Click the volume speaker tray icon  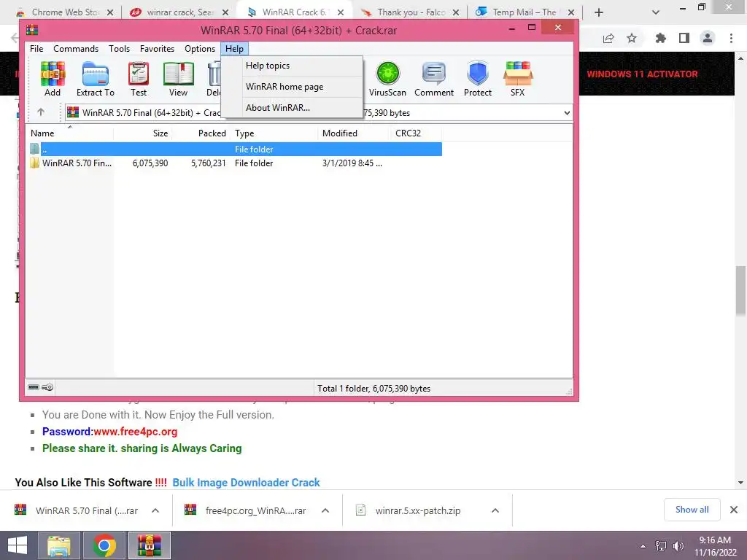[678, 546]
